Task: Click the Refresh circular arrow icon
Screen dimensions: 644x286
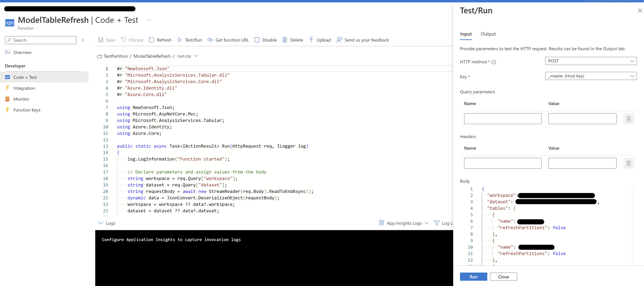Action: coord(151,40)
